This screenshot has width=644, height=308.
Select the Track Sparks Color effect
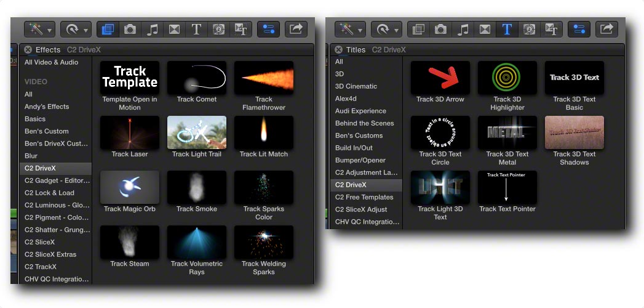[x=264, y=187]
